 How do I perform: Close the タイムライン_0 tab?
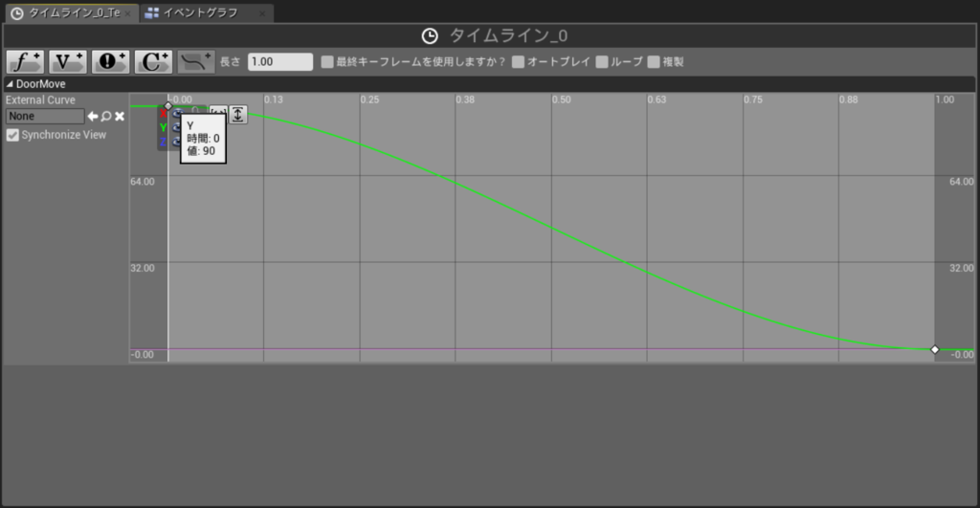pyautogui.click(x=127, y=13)
